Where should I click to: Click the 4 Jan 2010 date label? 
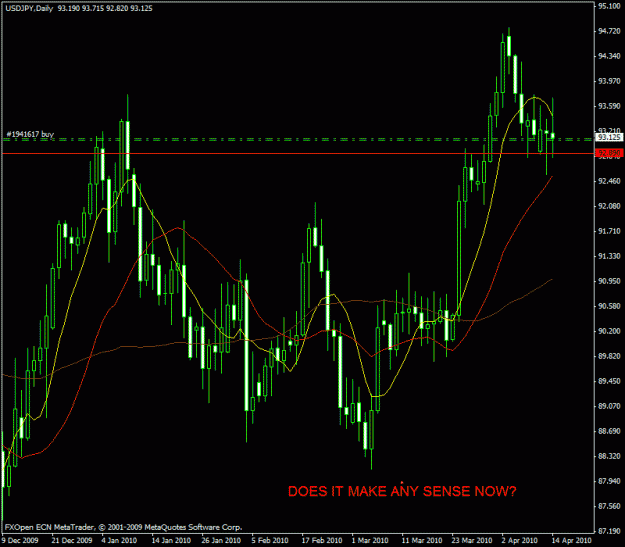119,541
